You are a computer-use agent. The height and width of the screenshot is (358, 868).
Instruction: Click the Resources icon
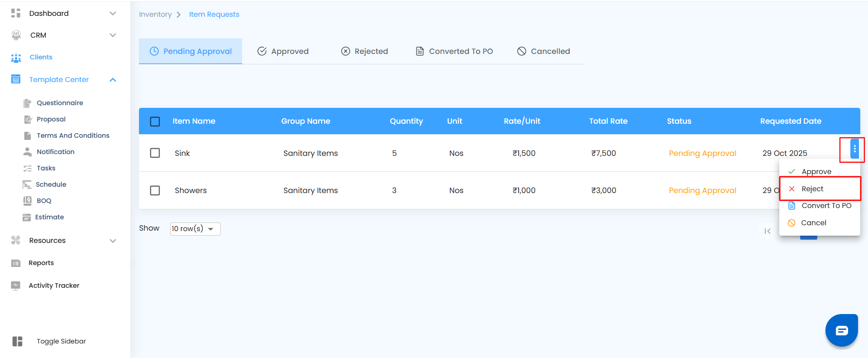click(16, 240)
